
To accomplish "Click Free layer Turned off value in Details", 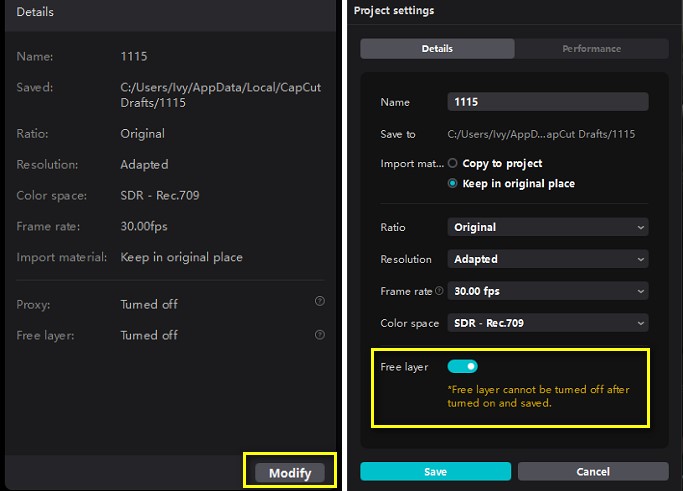I will point(149,335).
